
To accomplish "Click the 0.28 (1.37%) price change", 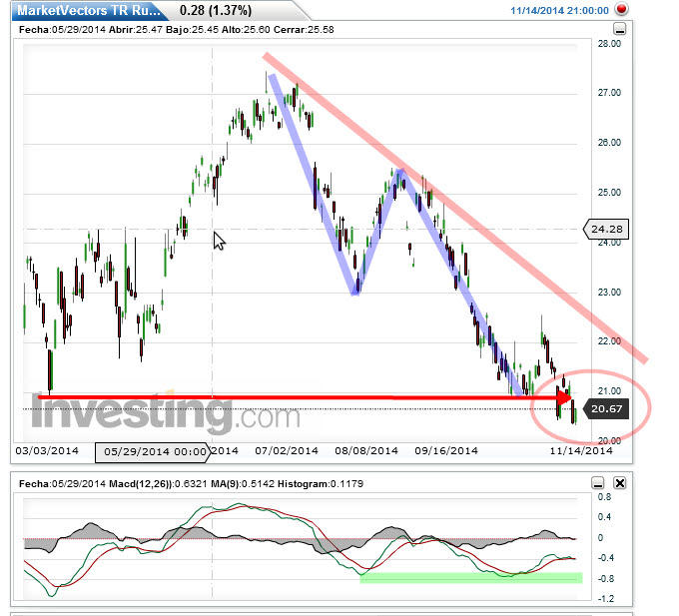I will (216, 10).
